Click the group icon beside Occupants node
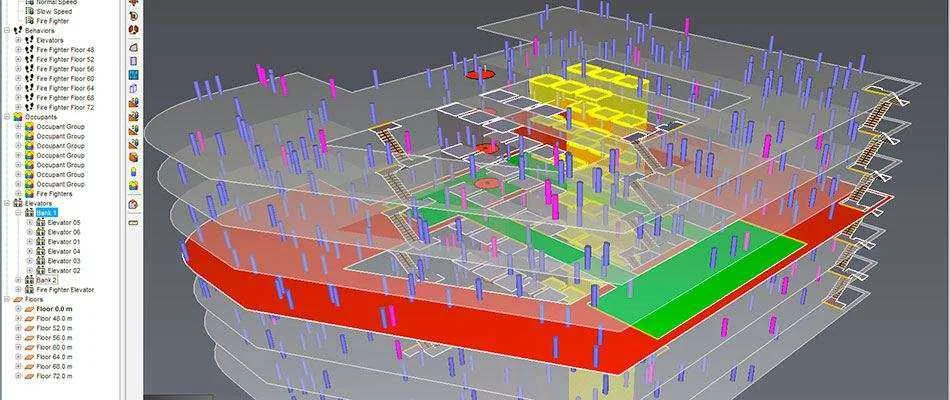This screenshot has width=950, height=400. 19,117
